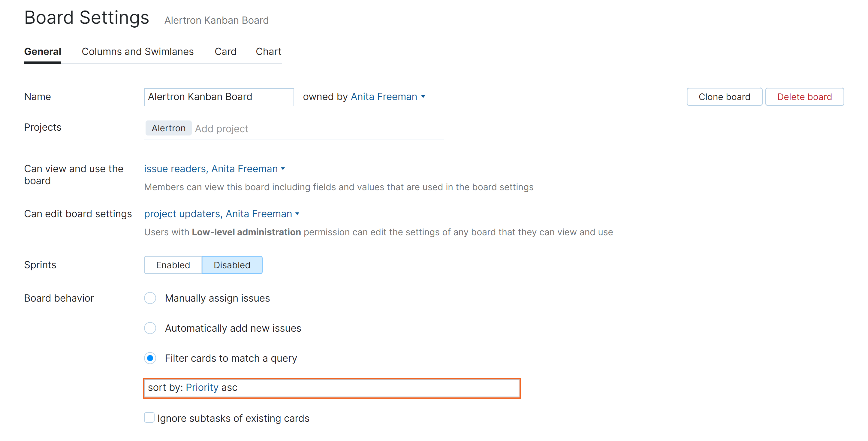Click the sort by Priority query field

point(332,388)
